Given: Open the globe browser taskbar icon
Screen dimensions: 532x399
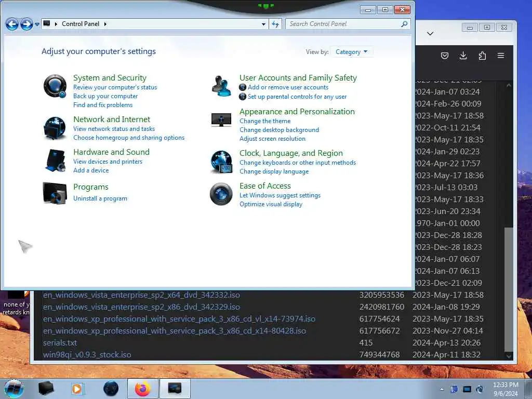Looking at the screenshot, I should tap(111, 389).
